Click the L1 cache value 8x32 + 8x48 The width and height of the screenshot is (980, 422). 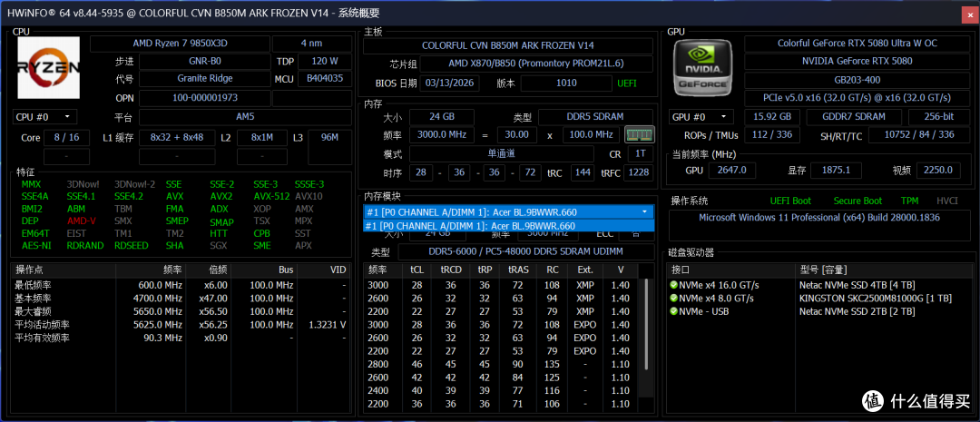(177, 138)
